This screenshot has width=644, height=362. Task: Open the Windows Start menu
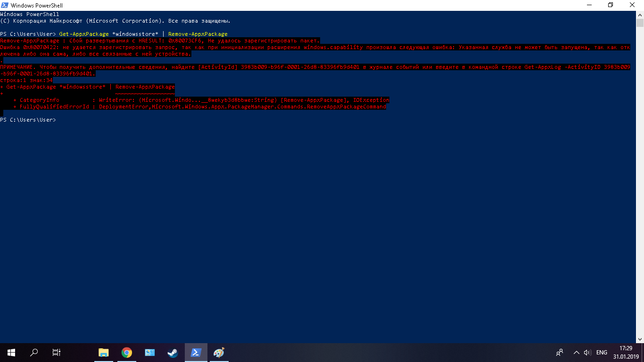(11, 352)
